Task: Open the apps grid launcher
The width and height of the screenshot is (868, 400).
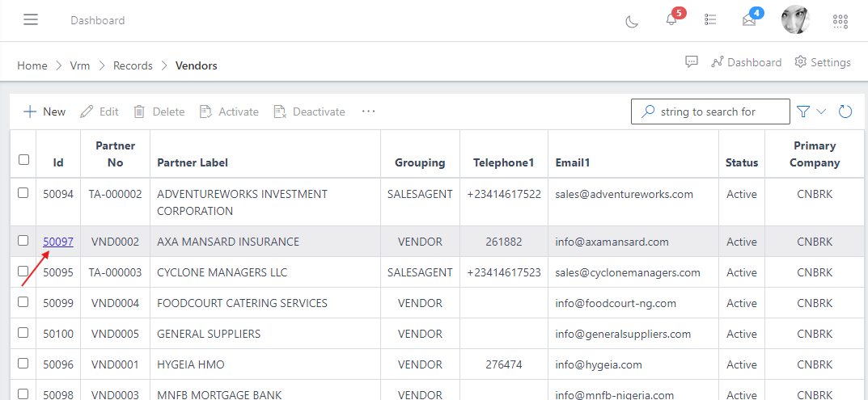Action: point(840,21)
